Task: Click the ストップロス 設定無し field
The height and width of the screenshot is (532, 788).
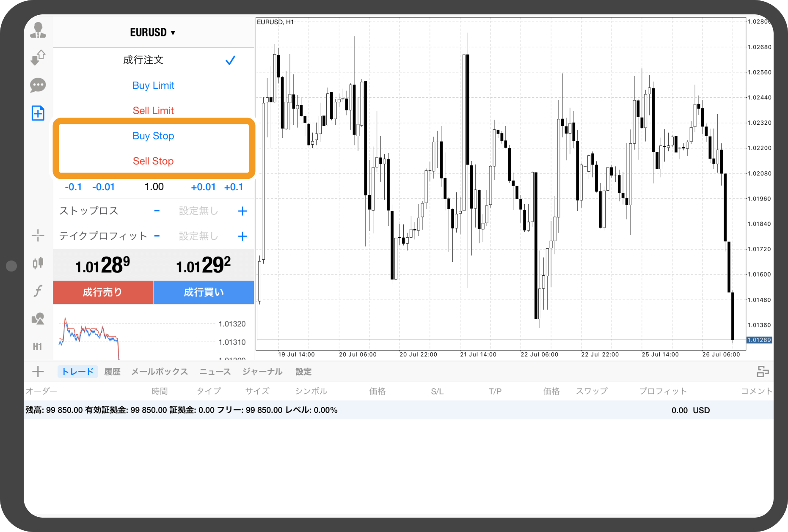Action: [198, 211]
